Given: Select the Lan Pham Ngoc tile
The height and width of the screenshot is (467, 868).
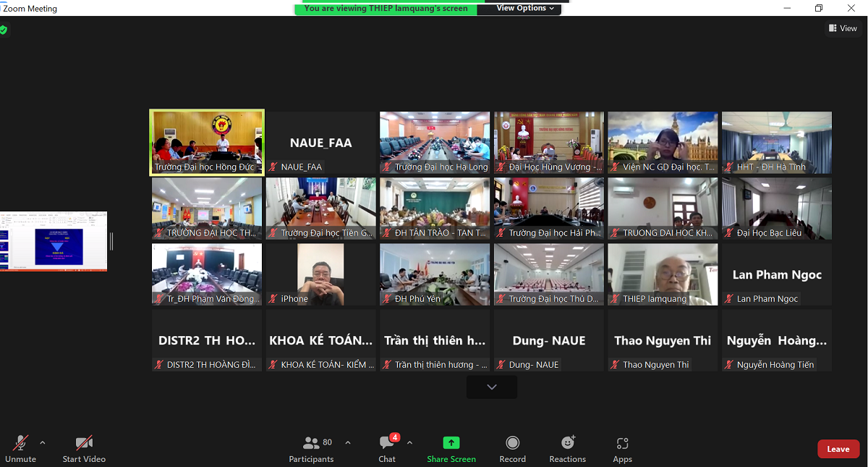Looking at the screenshot, I should pos(777,274).
